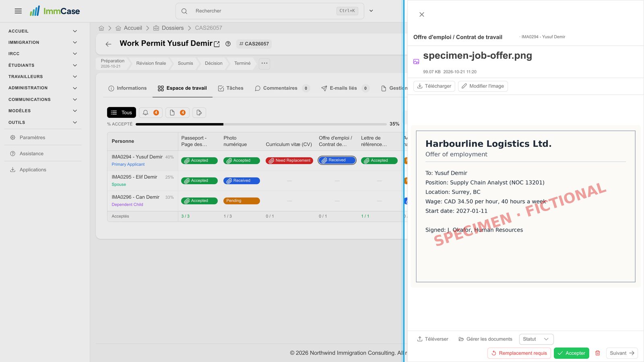
Task: Click the back arrow beside Work Permit title
Action: coord(108,44)
